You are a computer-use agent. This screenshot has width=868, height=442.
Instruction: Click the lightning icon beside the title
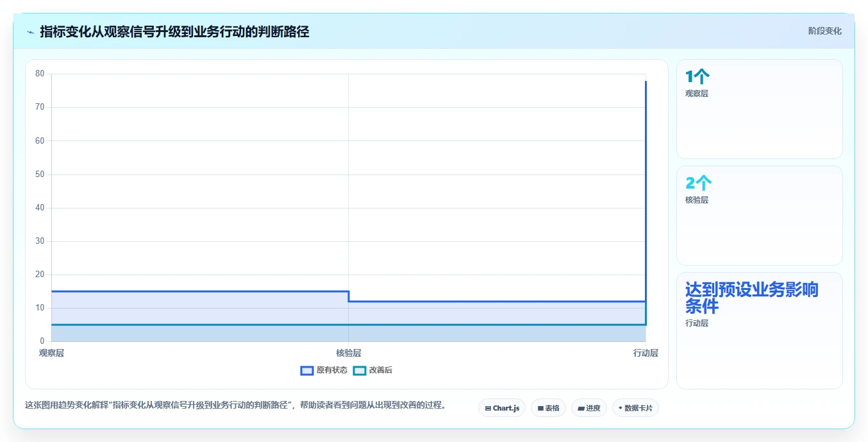(x=31, y=31)
